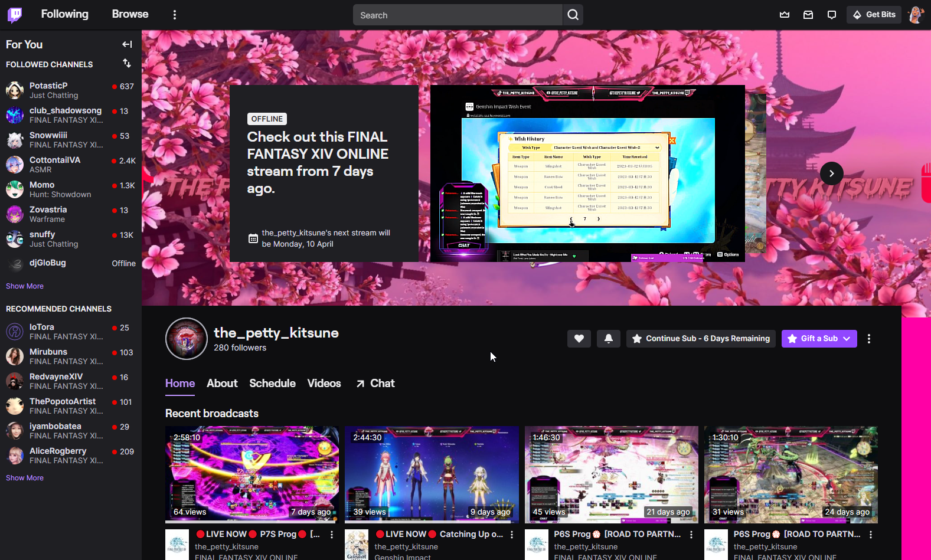
Task: Open options for 21 days ago broadcast
Action: 691,535
